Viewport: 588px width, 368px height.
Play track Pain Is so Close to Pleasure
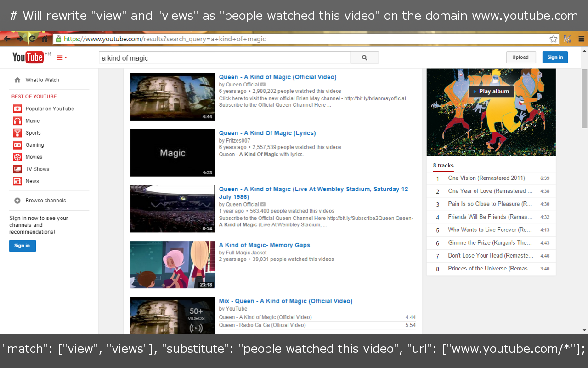tap(491, 204)
